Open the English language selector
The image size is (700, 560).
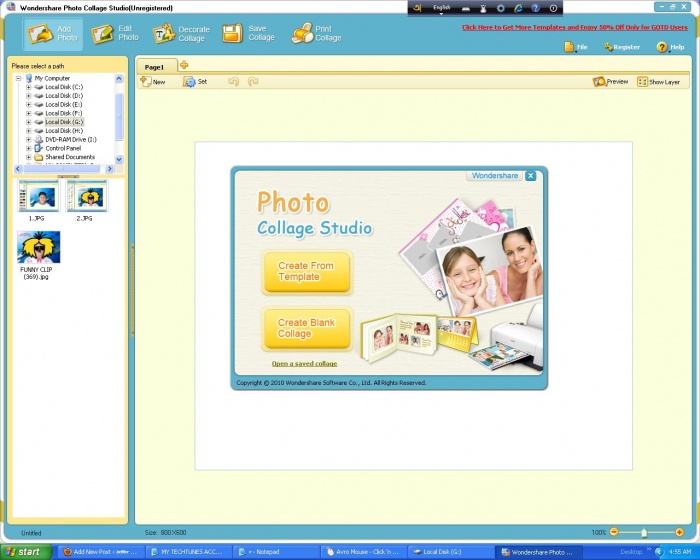pyautogui.click(x=442, y=8)
